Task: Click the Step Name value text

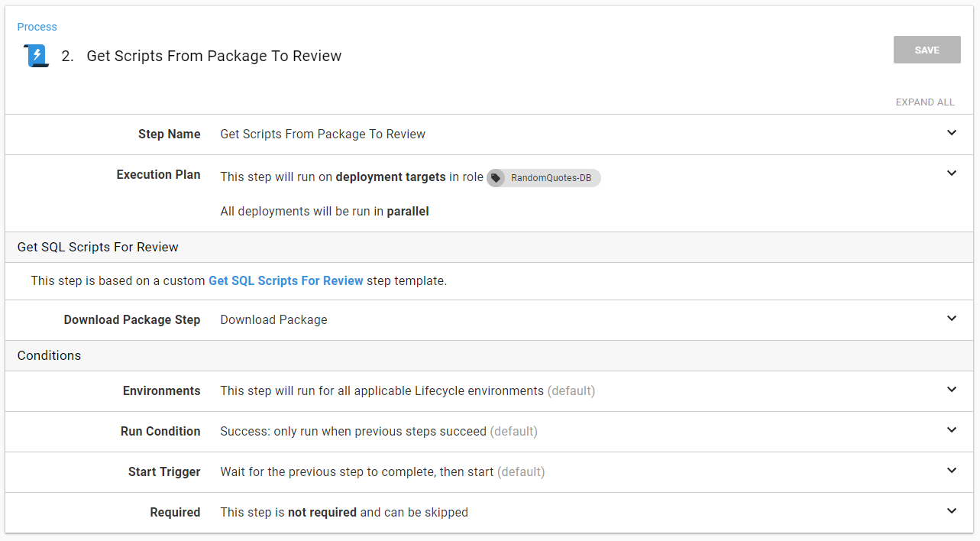Action: (322, 134)
